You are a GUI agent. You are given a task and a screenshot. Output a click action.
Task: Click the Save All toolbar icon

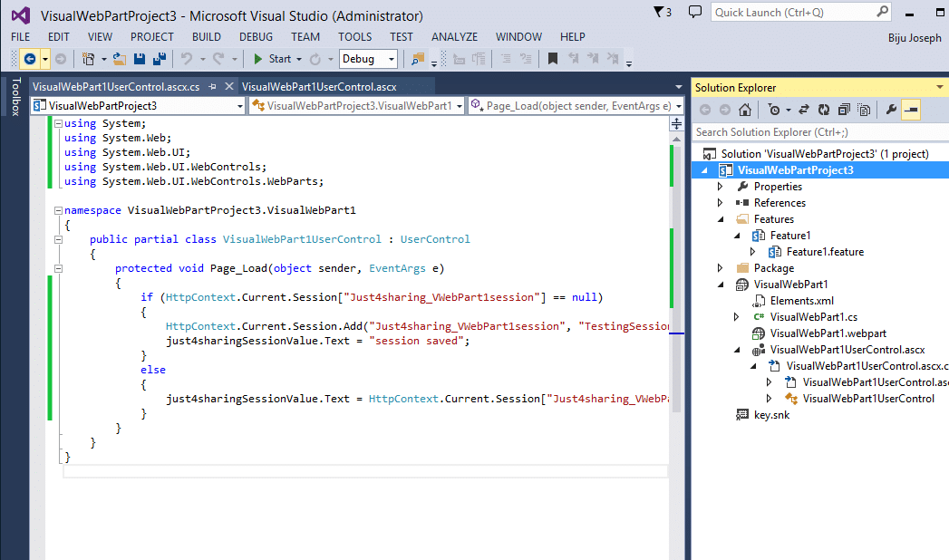(160, 59)
